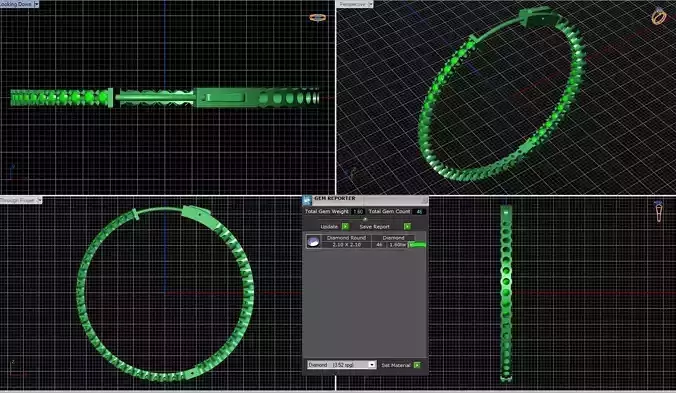
Task: Click the Total Gem Count value field
Action: 419,212
